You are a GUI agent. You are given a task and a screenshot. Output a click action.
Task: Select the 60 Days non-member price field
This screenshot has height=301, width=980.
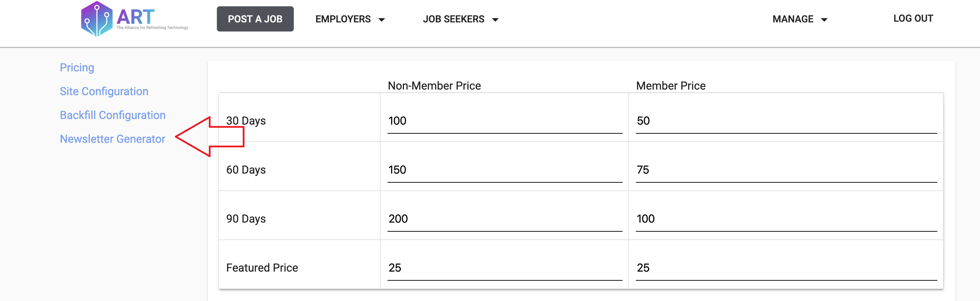click(505, 170)
